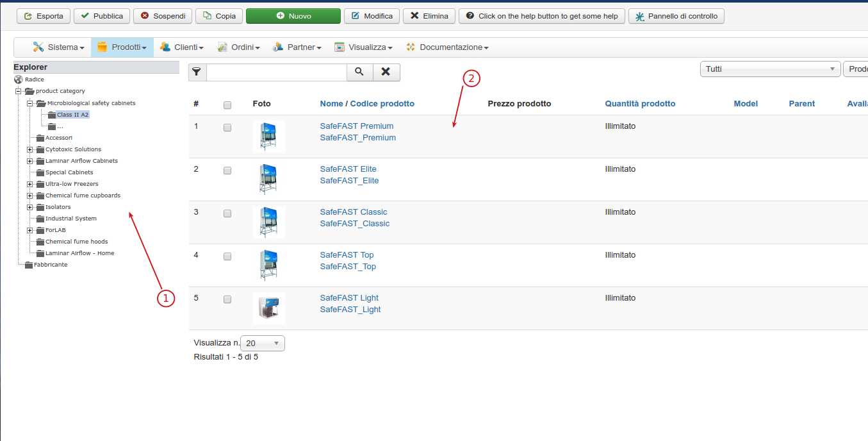This screenshot has width=868, height=441.
Task: Open the Documentazione menu
Action: [x=447, y=47]
